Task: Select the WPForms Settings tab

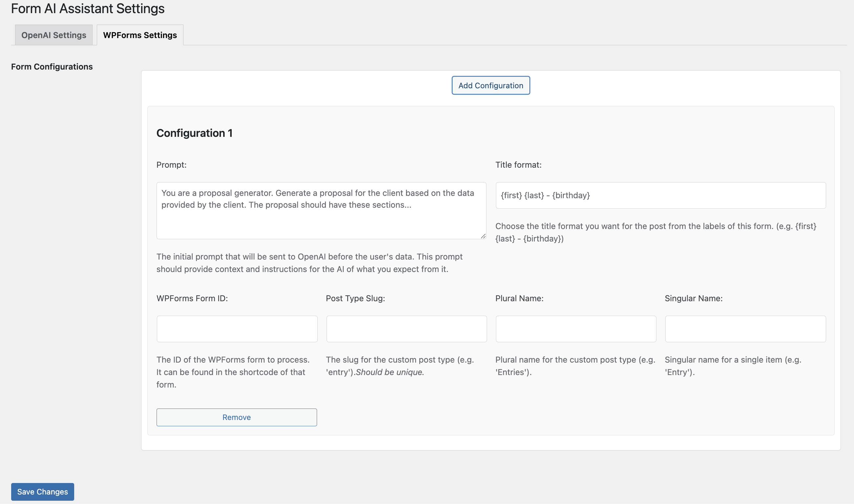Action: click(139, 35)
